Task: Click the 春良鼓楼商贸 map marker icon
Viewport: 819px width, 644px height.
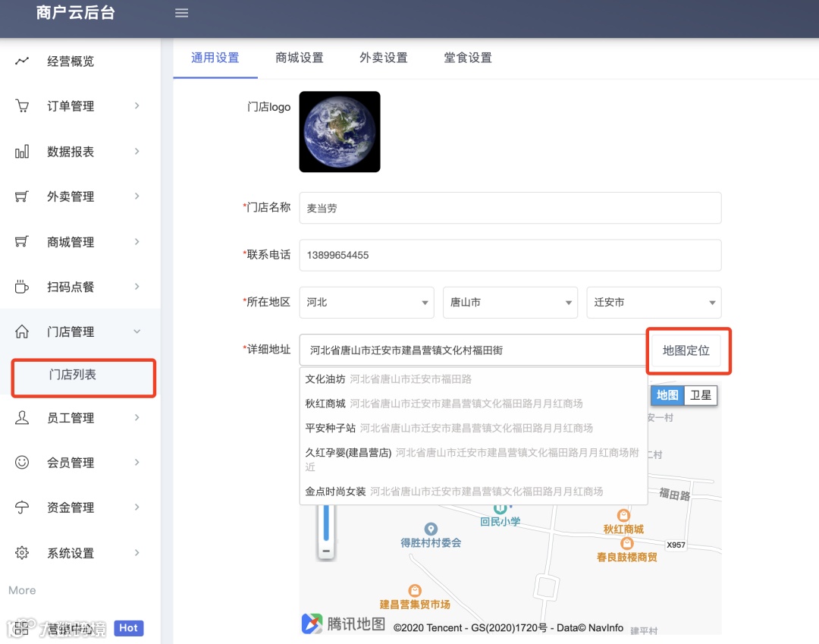Action: click(x=627, y=543)
